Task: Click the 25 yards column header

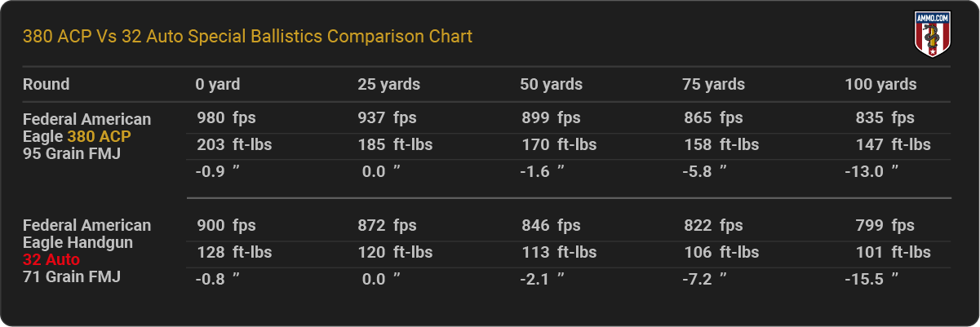Action: (389, 84)
